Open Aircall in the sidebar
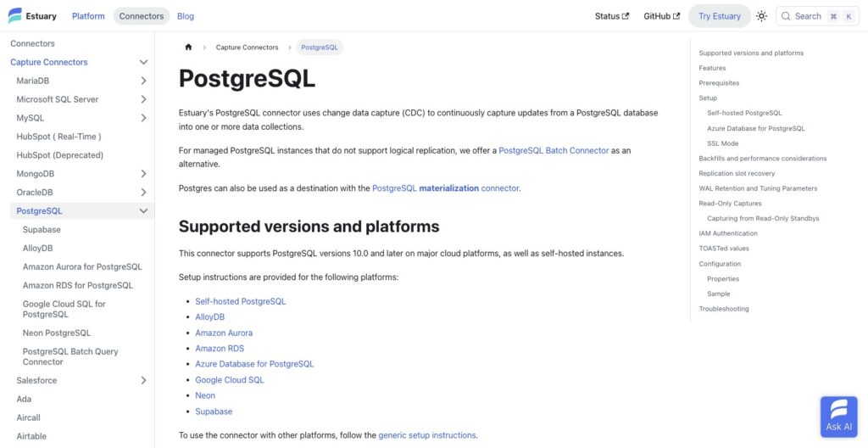Viewport: 868px width, 448px height. [28, 417]
